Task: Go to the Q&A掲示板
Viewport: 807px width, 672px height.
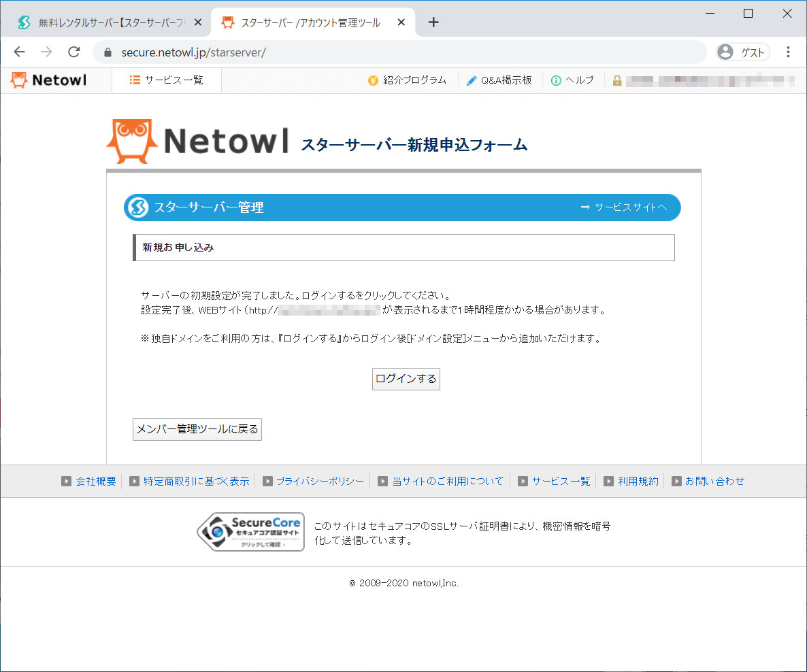Action: pos(499,80)
